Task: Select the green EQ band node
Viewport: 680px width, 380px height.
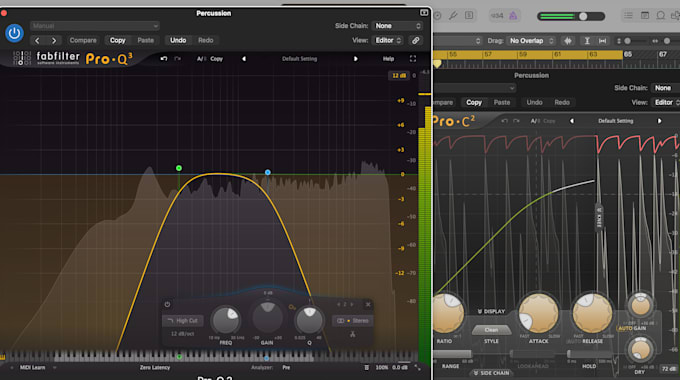Action: (179, 168)
